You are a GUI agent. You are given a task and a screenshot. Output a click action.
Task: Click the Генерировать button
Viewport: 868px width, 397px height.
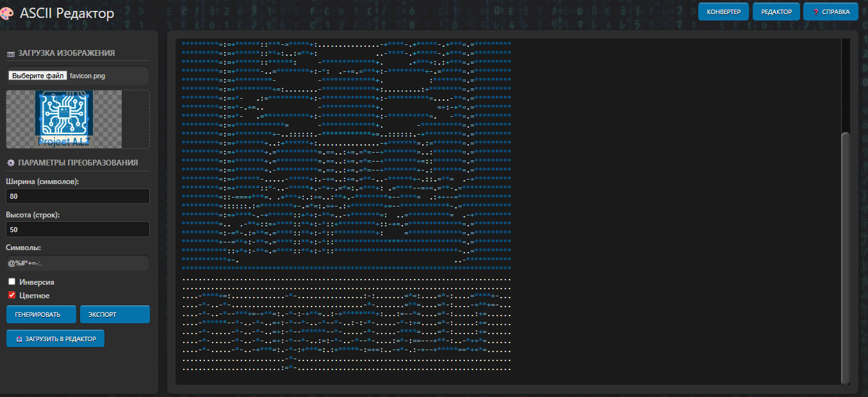point(41,314)
